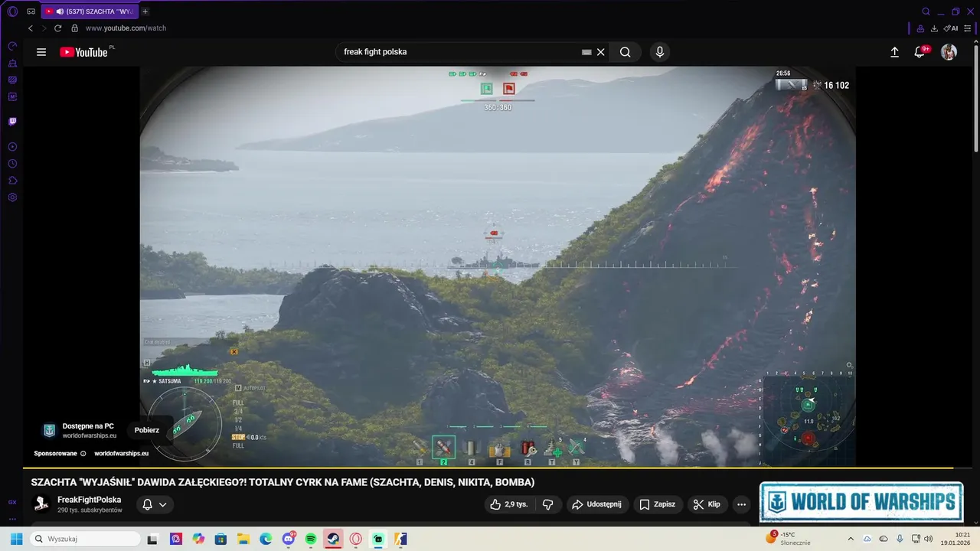This screenshot has width=980, height=551.
Task: Expand subscription notification bell dropdown
Action: pyautogui.click(x=155, y=504)
